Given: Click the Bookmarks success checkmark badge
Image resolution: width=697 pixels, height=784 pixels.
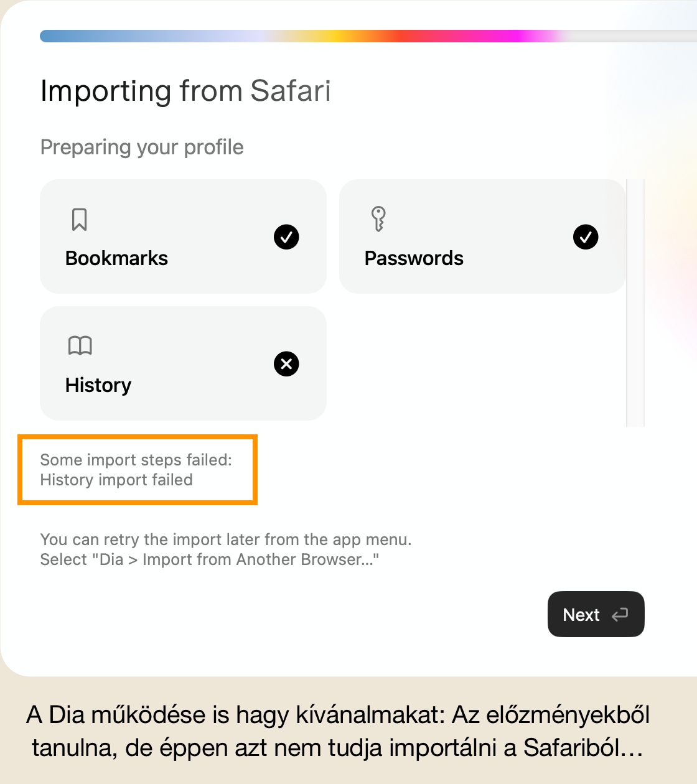Looking at the screenshot, I should (x=286, y=237).
